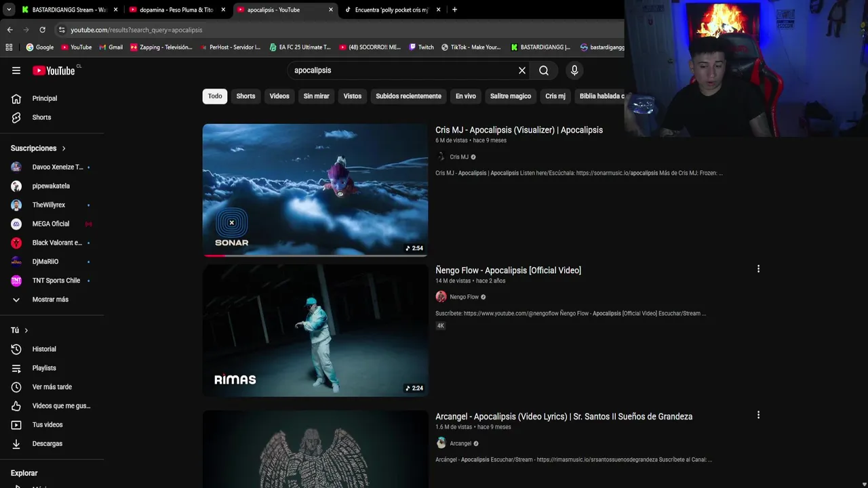Select Vistos filter chip
This screenshot has width=868, height=488.
point(353,96)
